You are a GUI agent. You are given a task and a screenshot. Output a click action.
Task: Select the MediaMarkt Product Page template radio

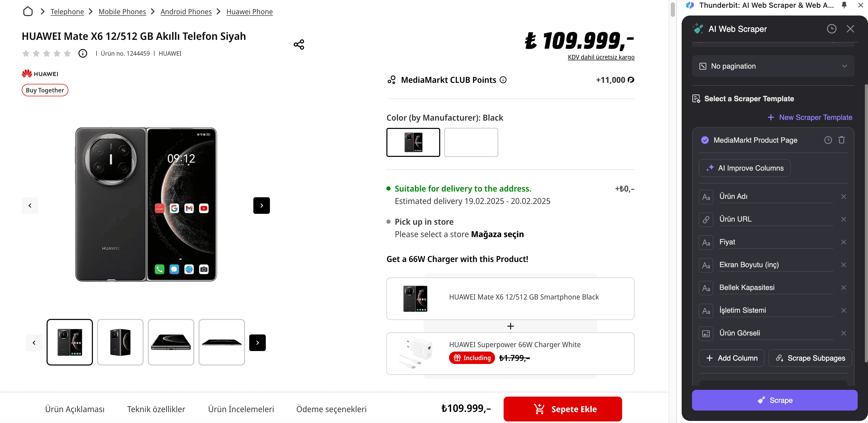[705, 140]
